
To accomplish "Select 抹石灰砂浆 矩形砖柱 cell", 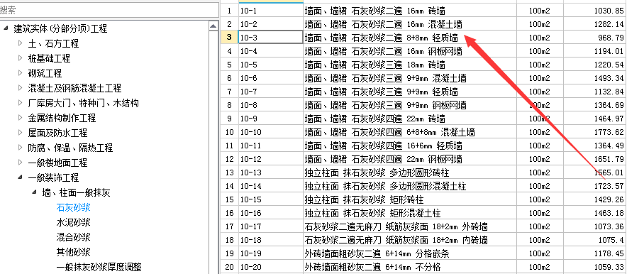I will click(x=410, y=199).
